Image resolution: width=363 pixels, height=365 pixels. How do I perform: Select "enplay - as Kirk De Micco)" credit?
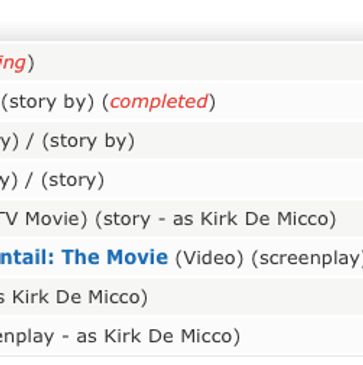[120, 336]
